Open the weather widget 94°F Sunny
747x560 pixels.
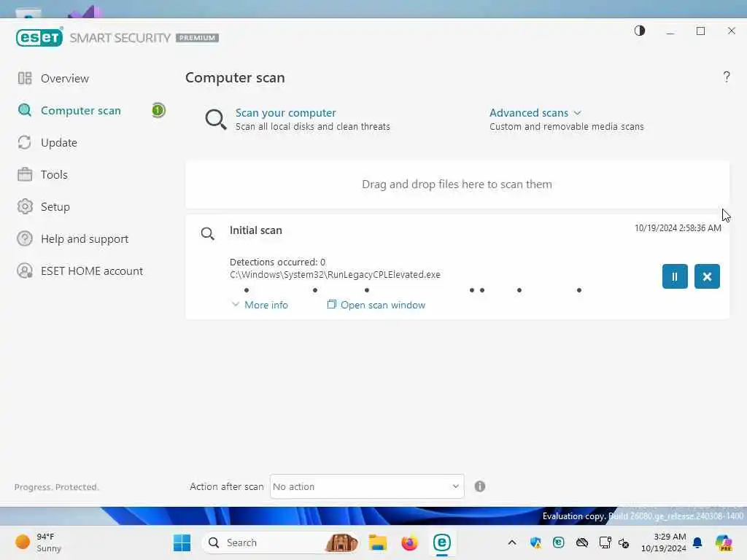pos(39,542)
